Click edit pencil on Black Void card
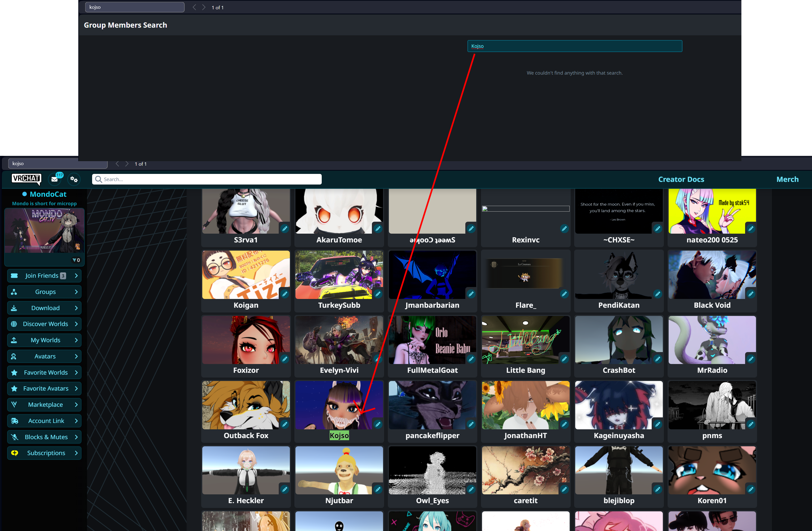The height and width of the screenshot is (531, 812). (751, 294)
